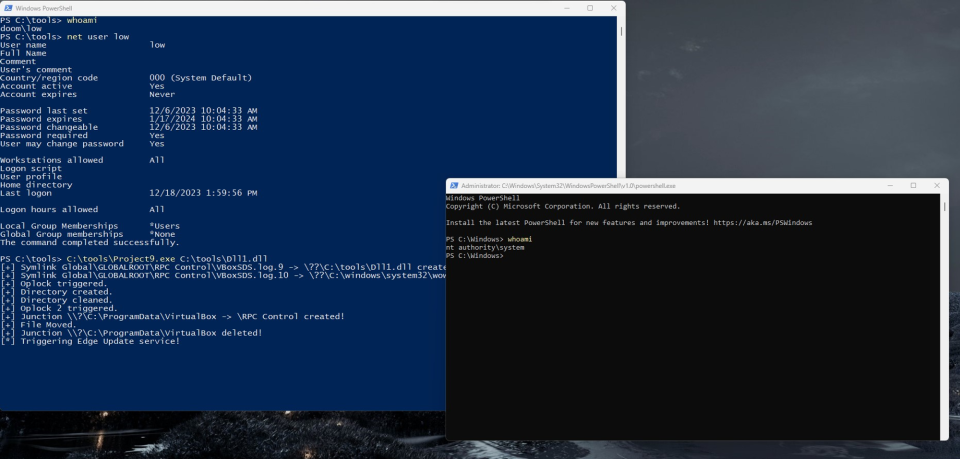Screen dimensions: 960x459
Task: Click the scrollbar thumb in Windows PowerShell window
Action: 621,31
